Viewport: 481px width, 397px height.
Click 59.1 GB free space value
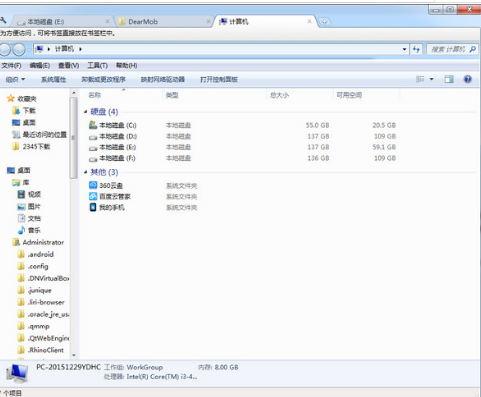(384, 147)
